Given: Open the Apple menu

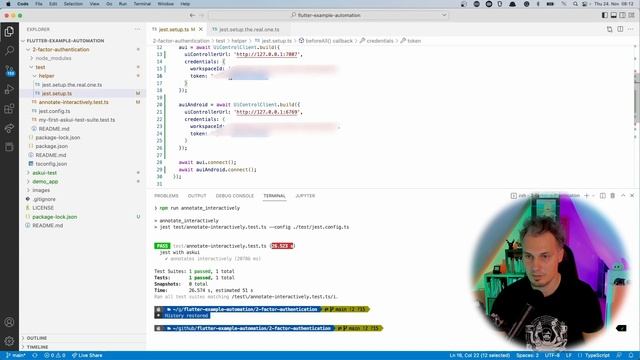Looking at the screenshot, I should click(x=8, y=4).
